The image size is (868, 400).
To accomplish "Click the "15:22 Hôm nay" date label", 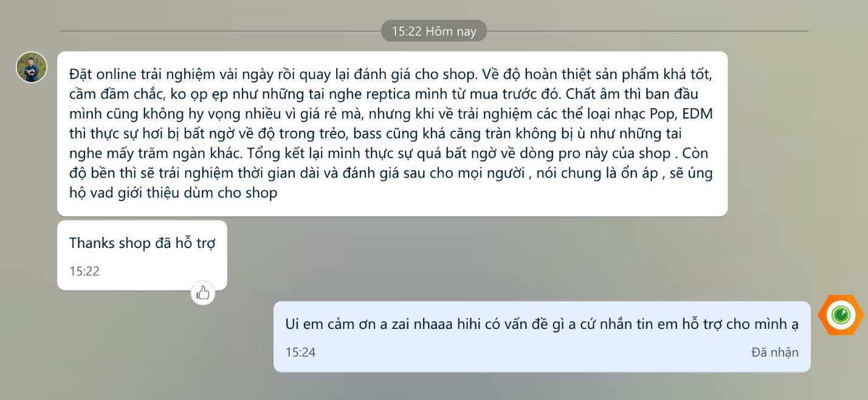I will point(434,32).
